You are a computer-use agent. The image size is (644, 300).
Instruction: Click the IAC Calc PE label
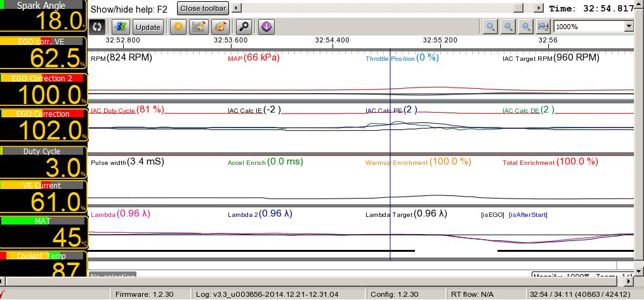(391, 110)
